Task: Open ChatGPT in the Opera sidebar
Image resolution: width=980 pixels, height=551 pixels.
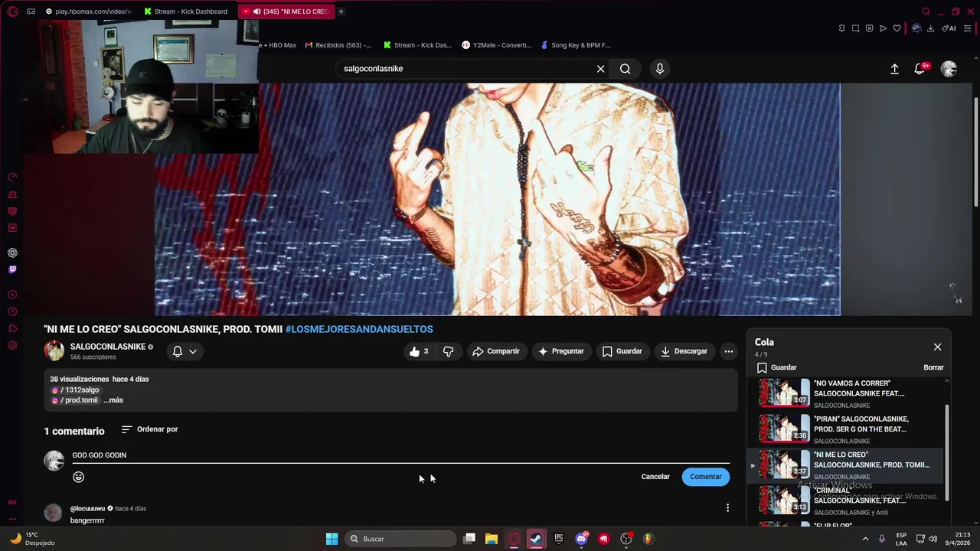Action: [x=12, y=253]
